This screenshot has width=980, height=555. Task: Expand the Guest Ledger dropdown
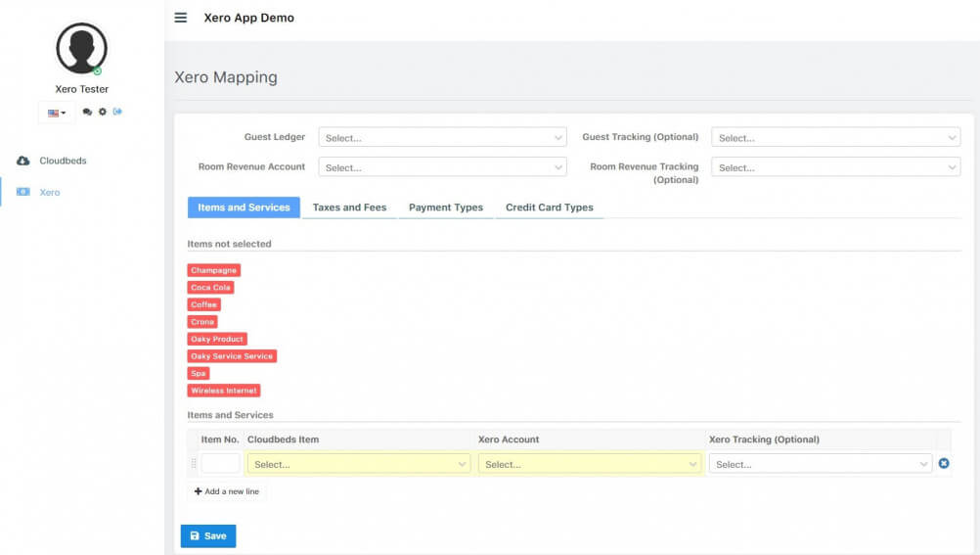click(442, 138)
